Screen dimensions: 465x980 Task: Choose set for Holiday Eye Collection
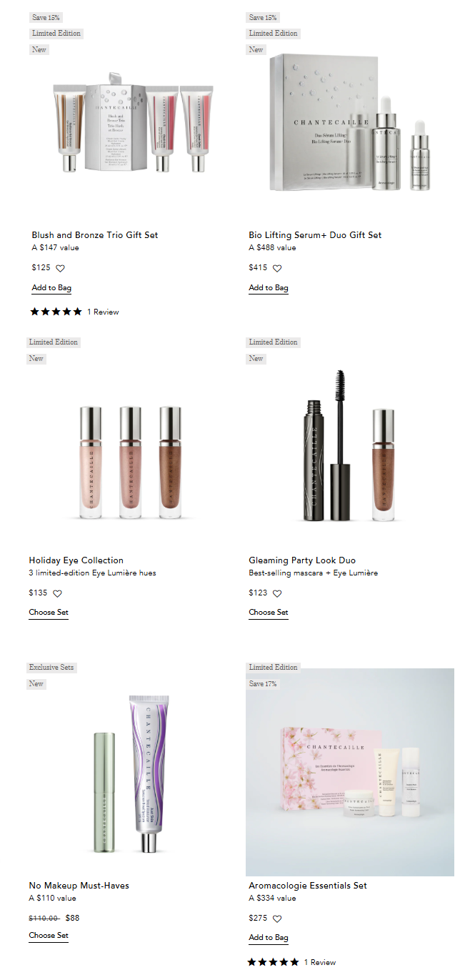click(49, 613)
